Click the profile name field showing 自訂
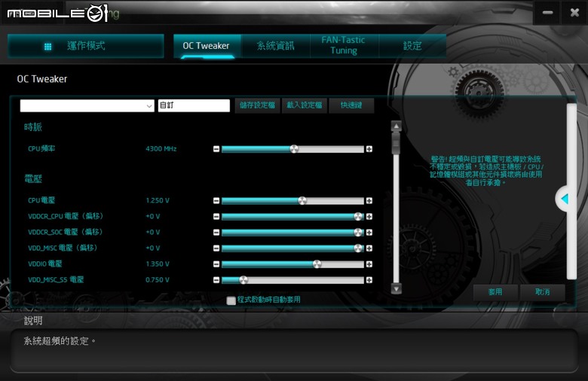This screenshot has width=588, height=381. pos(194,105)
